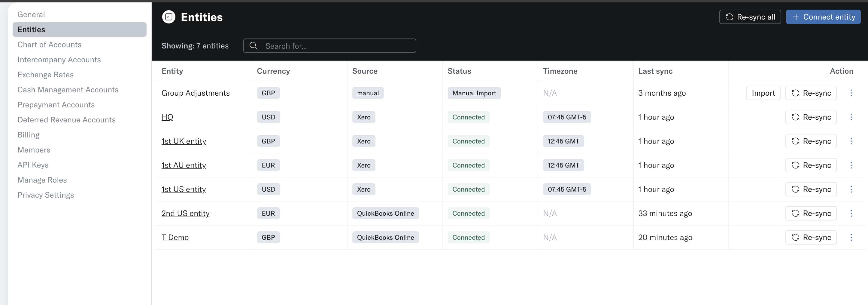Open the 2nd US entity link
The height and width of the screenshot is (305, 868).
click(185, 213)
